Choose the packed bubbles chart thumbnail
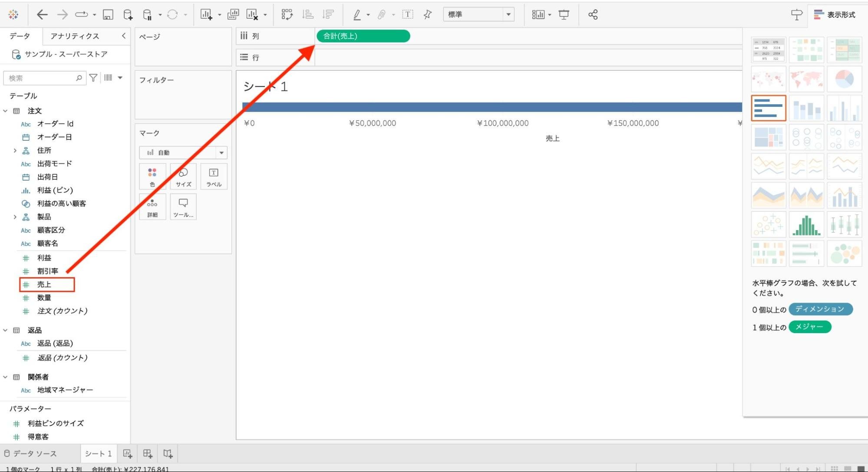Screen dimensions: 868x472 (844, 254)
